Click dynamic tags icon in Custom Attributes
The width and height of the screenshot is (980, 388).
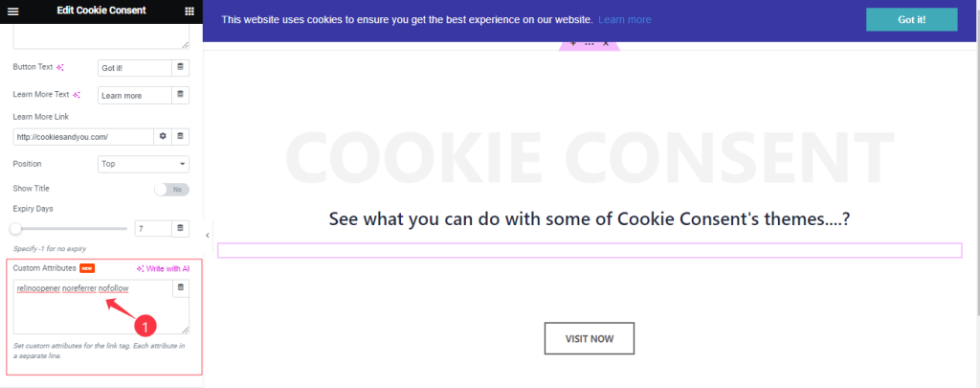click(x=180, y=288)
